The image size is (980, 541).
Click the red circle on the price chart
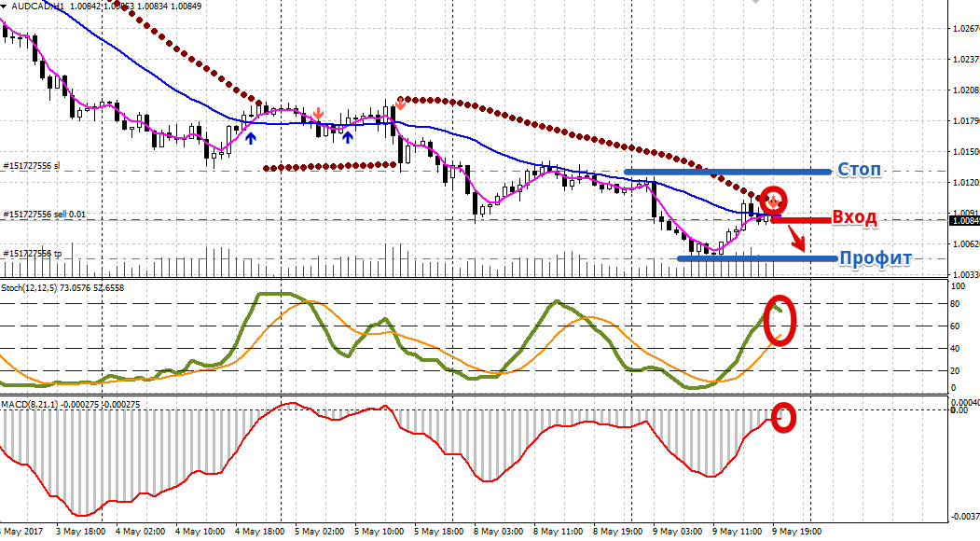pos(774,199)
